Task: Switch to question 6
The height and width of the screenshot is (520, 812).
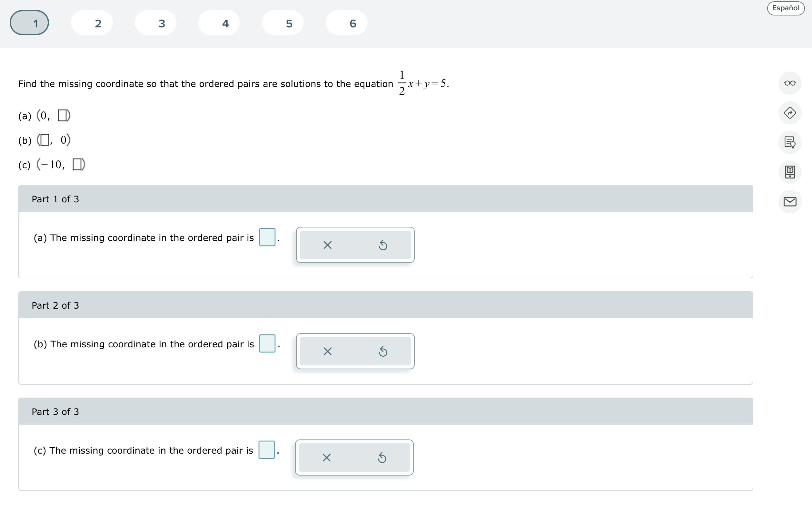Action: (346, 22)
